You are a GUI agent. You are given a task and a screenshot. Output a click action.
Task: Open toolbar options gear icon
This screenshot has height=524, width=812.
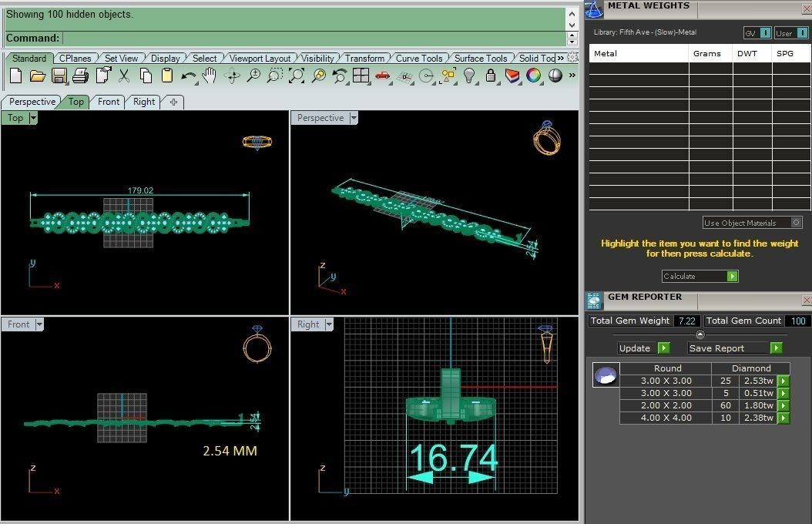point(572,58)
